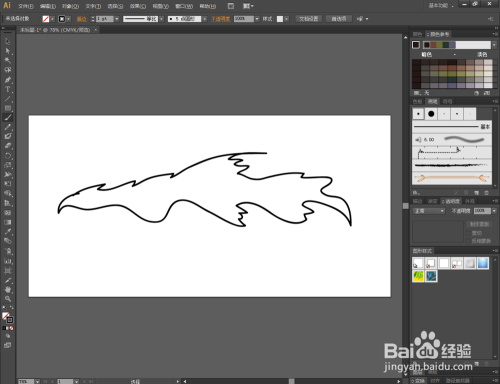Screen dimensions: 500x384
Task: Select the Magic Wand tool
Action: click(x=8, y=60)
